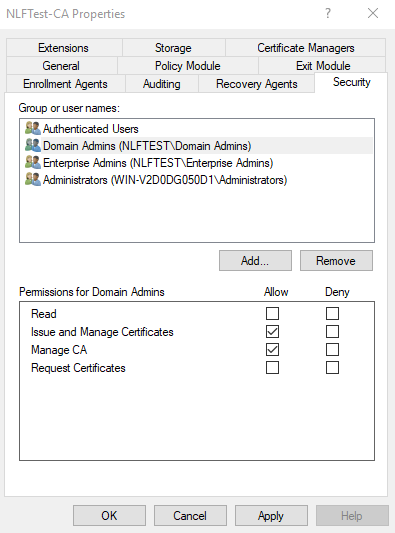Click the Administrators group icon
The image size is (395, 533).
[33, 179]
